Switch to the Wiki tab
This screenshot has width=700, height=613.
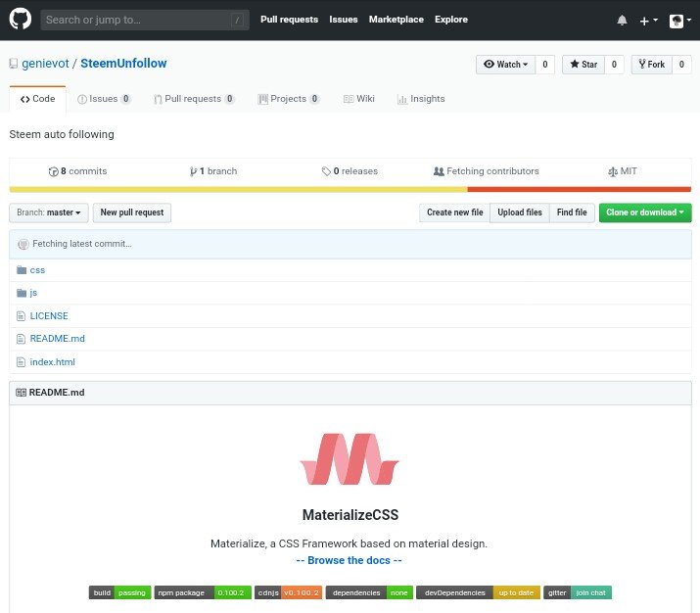(x=359, y=99)
